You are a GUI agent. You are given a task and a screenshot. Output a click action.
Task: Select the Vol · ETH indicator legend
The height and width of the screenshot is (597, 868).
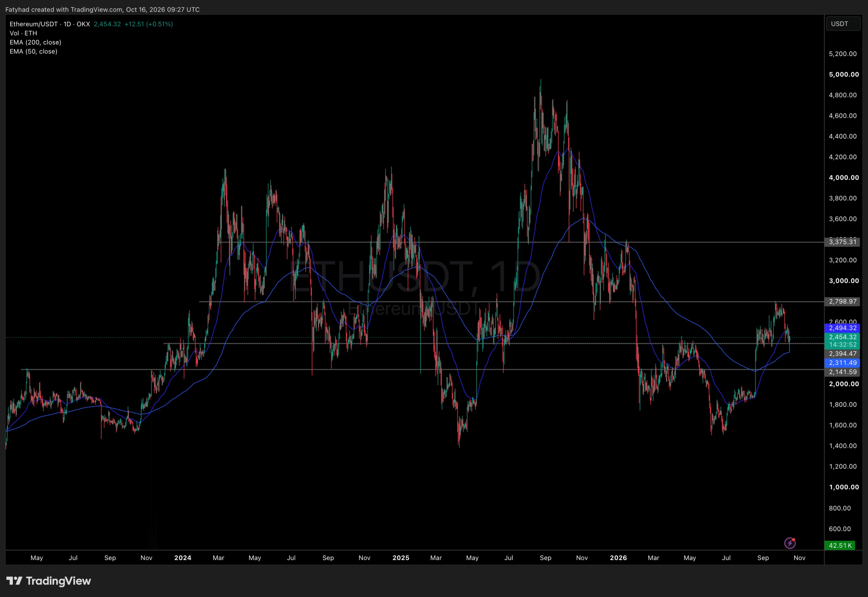[x=23, y=33]
